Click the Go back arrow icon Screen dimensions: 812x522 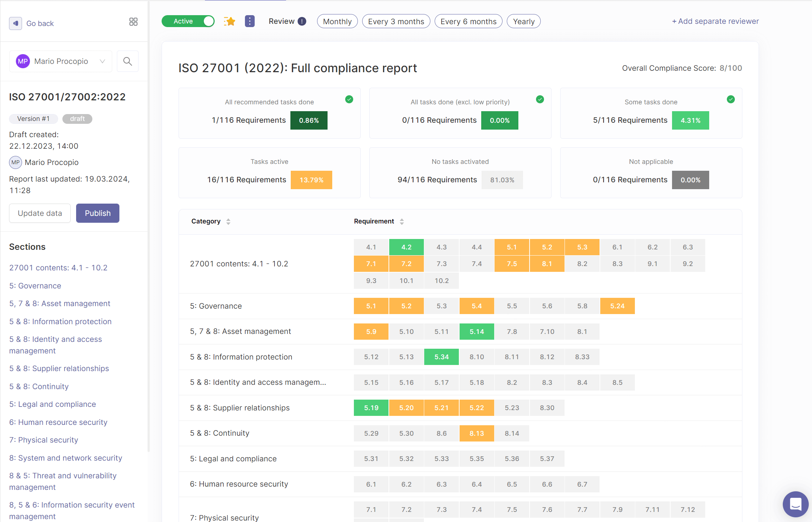16,23
